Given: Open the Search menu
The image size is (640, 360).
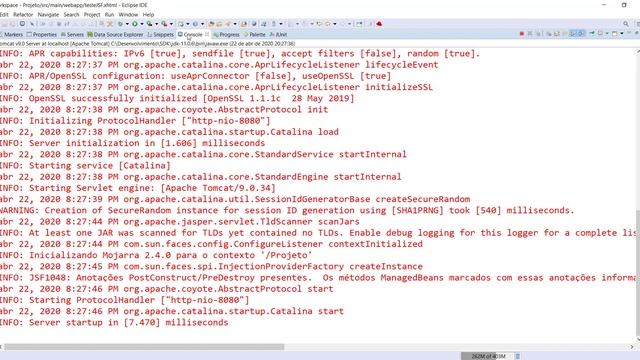Looking at the screenshot, I should tap(71, 14).
